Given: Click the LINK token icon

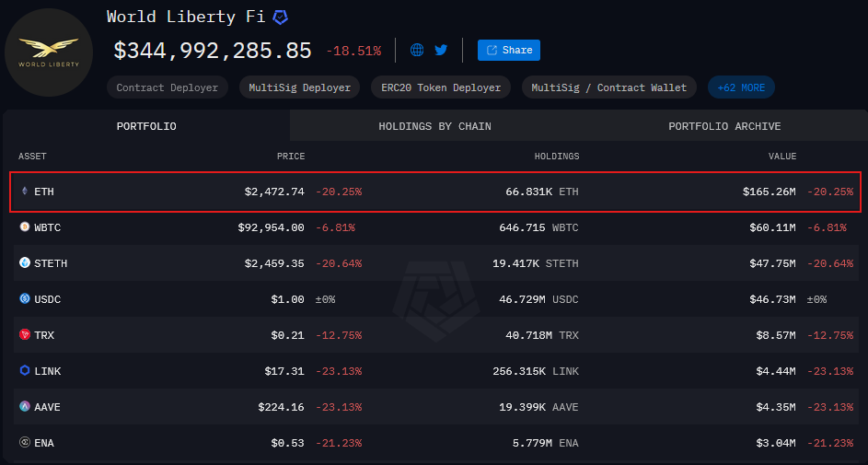Looking at the screenshot, I should (x=24, y=370).
